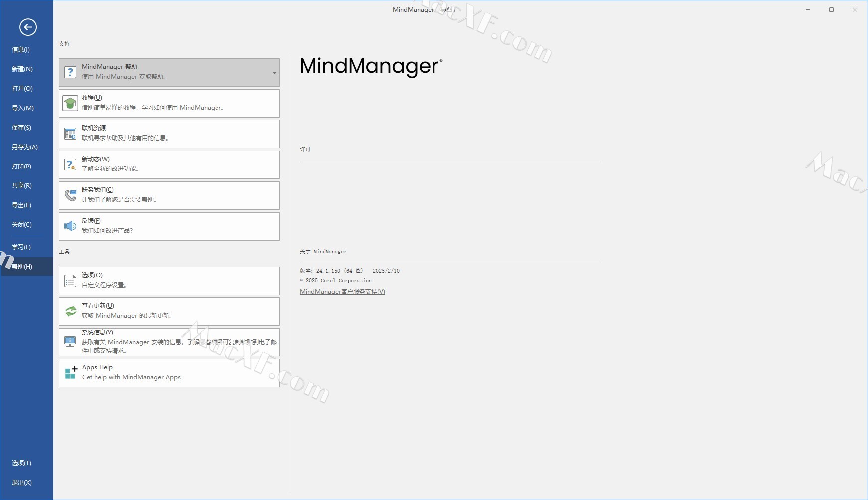
Task: Close the MindManager window
Action: point(855,9)
